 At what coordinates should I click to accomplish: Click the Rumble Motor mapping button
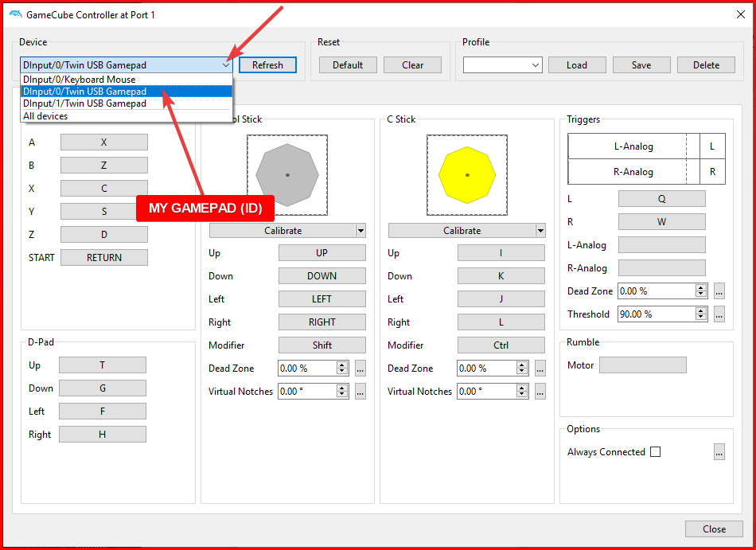tap(643, 365)
